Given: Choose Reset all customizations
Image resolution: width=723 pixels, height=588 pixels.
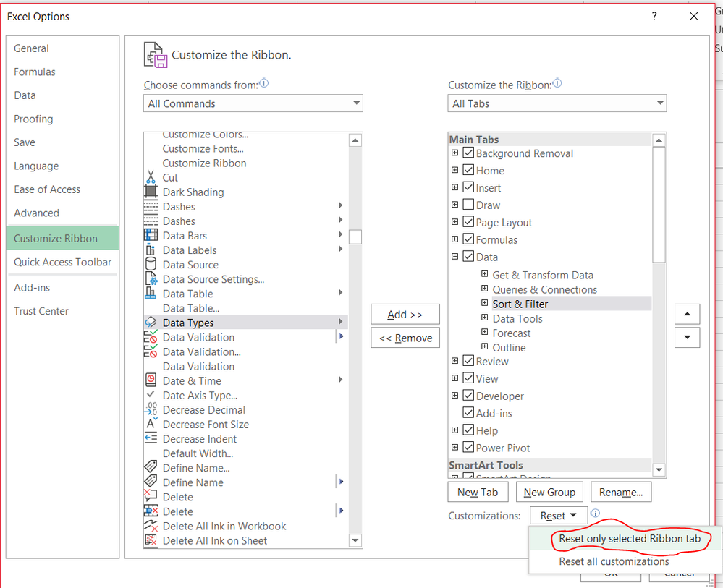Looking at the screenshot, I should [625, 561].
